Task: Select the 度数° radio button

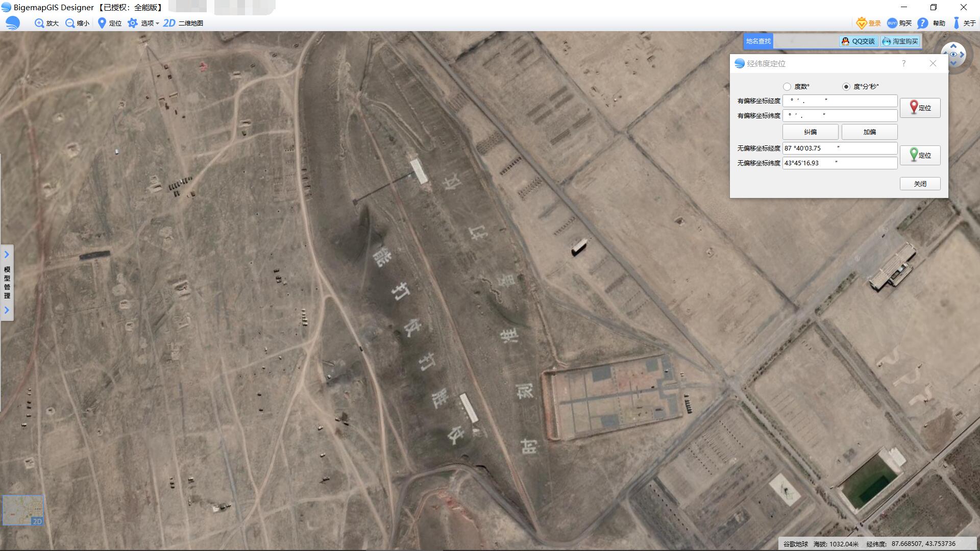Action: (787, 87)
